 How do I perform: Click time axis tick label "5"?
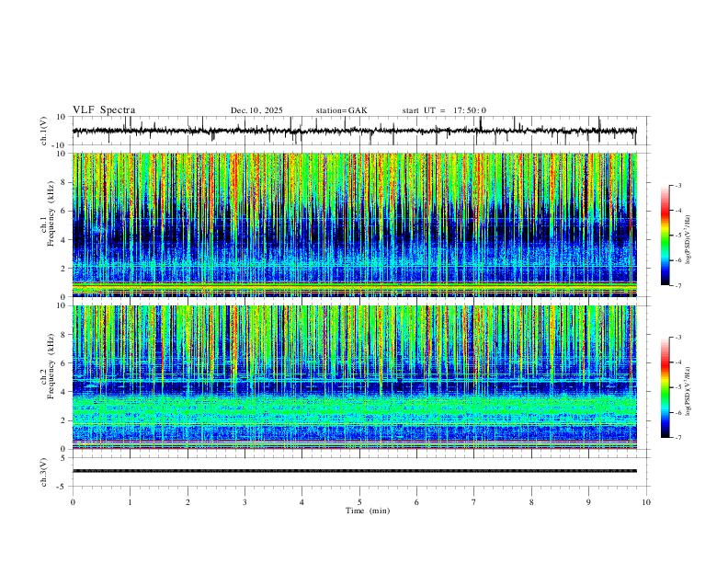(x=359, y=502)
